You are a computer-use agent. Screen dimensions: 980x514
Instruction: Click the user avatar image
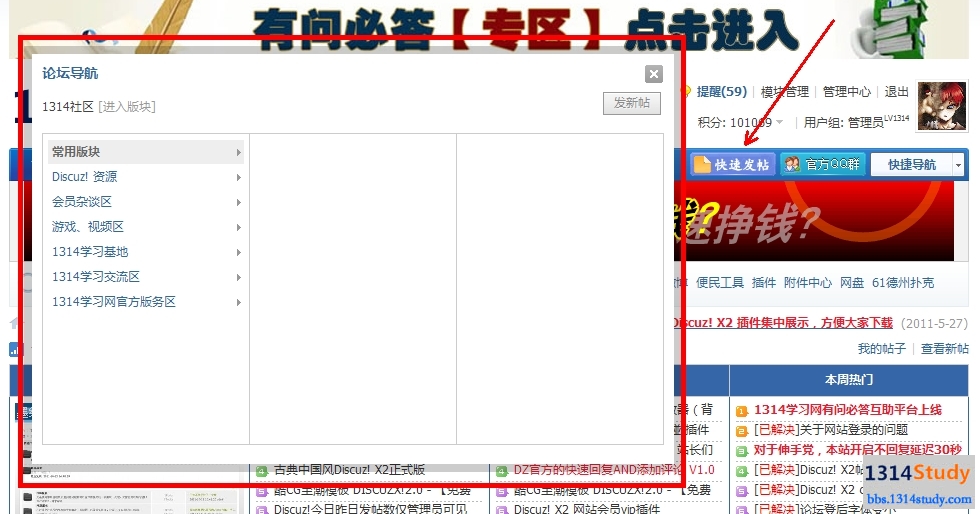coord(942,106)
